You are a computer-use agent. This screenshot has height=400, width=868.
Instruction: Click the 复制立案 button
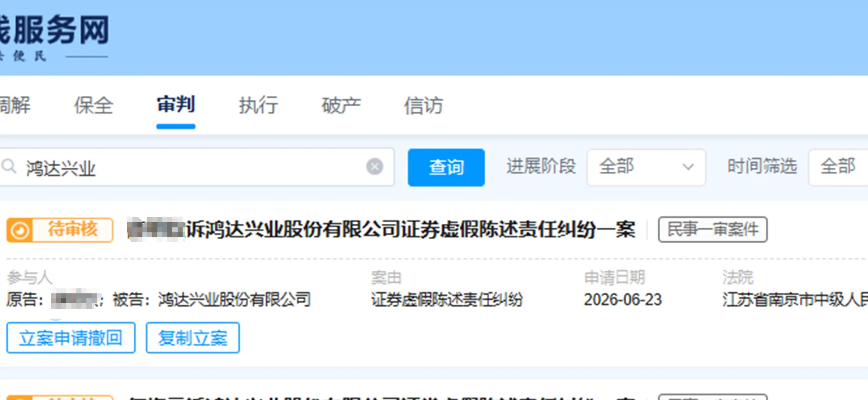click(x=193, y=338)
